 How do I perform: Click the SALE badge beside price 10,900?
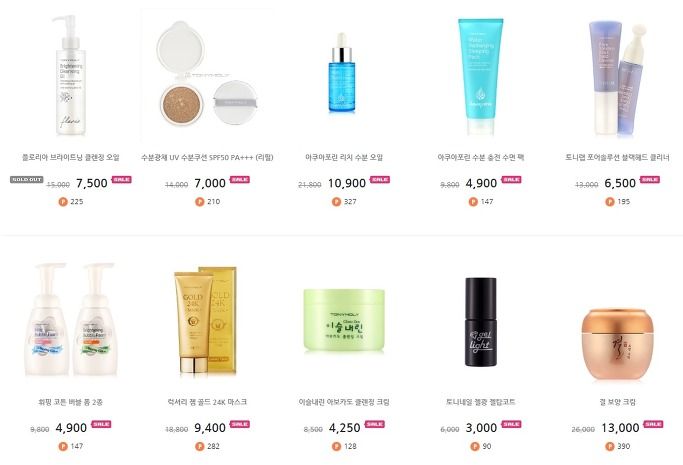point(379,179)
